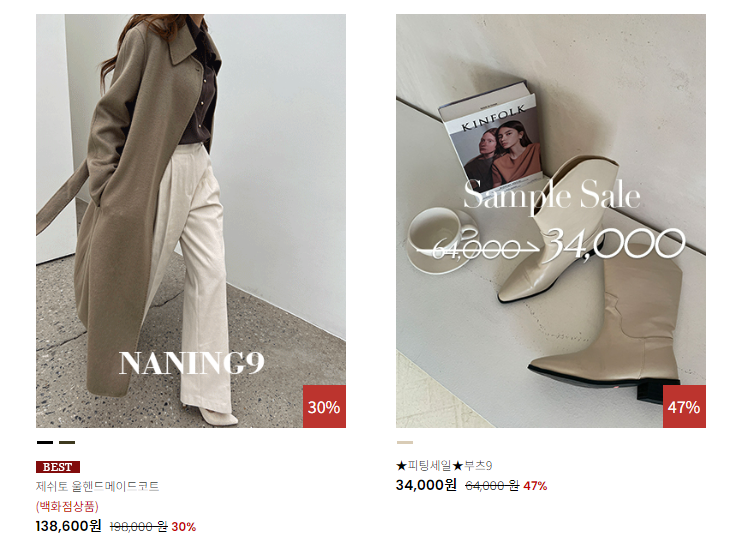Click the red 47% text beside the boots price

pyautogui.click(x=536, y=486)
